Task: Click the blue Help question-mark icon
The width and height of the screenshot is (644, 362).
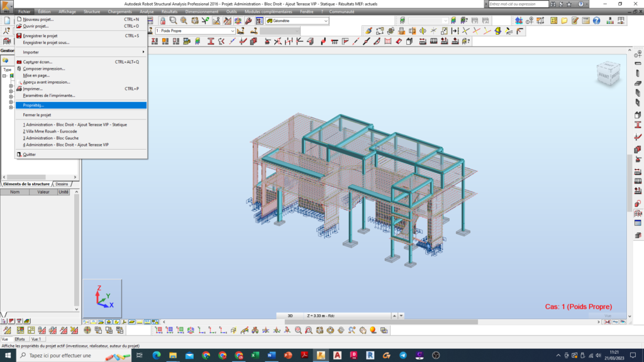Action: (x=596, y=20)
